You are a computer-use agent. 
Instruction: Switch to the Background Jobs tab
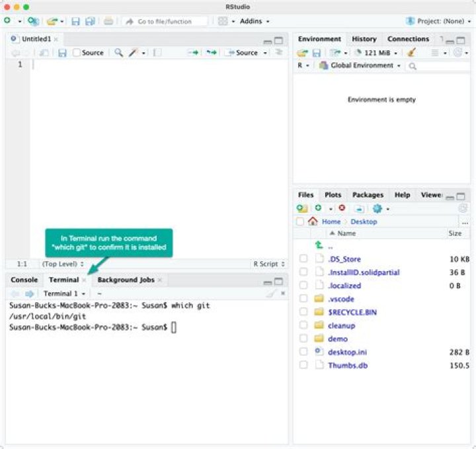pyautogui.click(x=126, y=280)
